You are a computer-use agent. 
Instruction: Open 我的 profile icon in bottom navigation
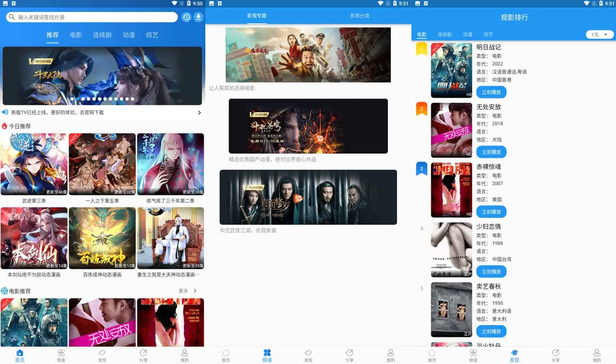pos(184,355)
